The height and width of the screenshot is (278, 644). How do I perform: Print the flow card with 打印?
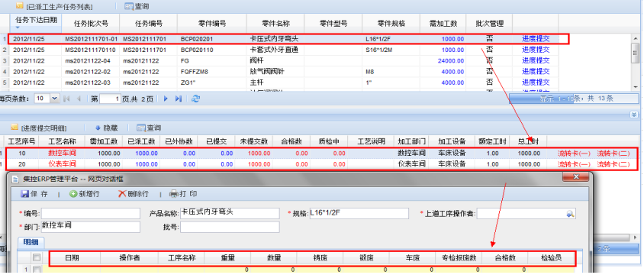[x=183, y=194]
